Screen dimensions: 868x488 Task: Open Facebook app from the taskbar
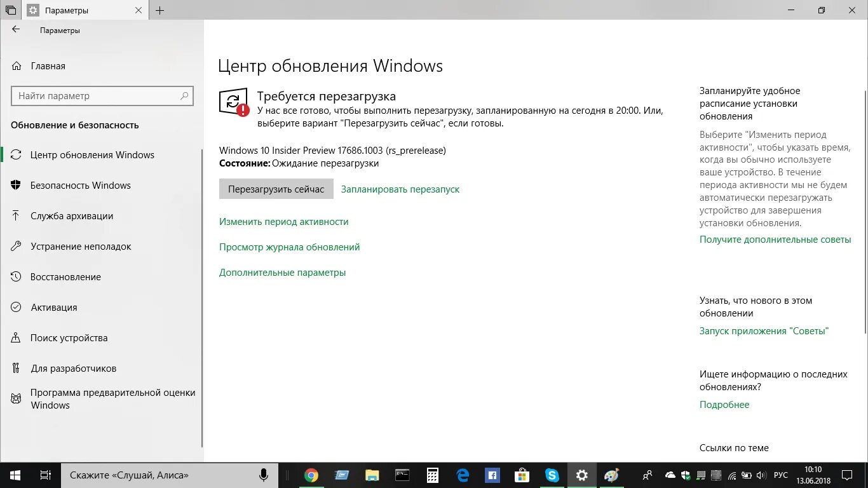[x=492, y=475]
